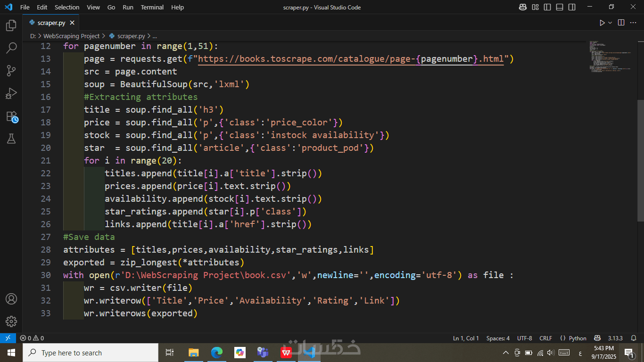Toggle the bottom panel layout button

coord(560,7)
